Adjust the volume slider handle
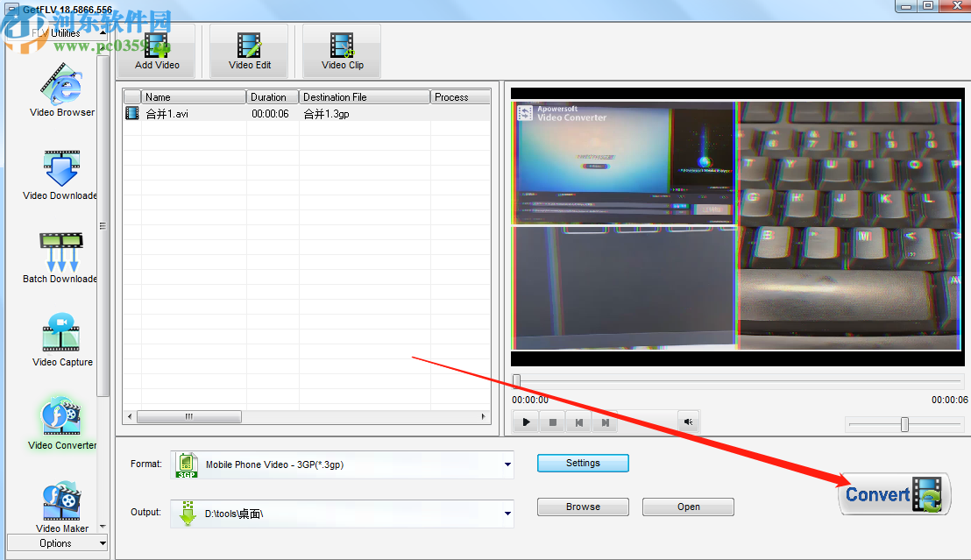The image size is (971, 560). coord(904,424)
